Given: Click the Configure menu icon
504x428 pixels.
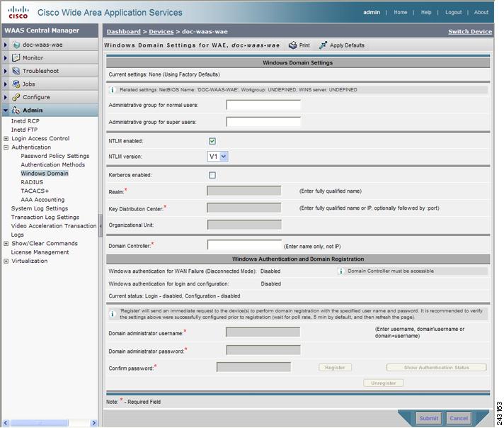Looking at the screenshot, I should point(16,97).
